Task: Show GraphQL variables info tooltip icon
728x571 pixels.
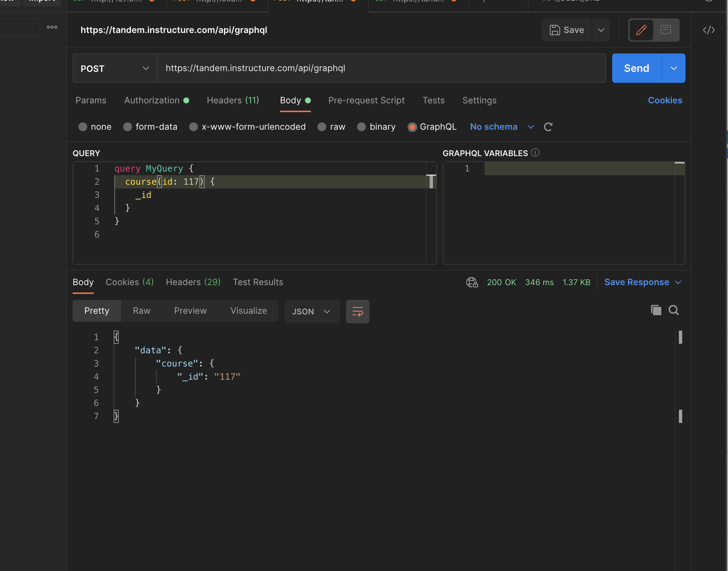Action: tap(535, 152)
